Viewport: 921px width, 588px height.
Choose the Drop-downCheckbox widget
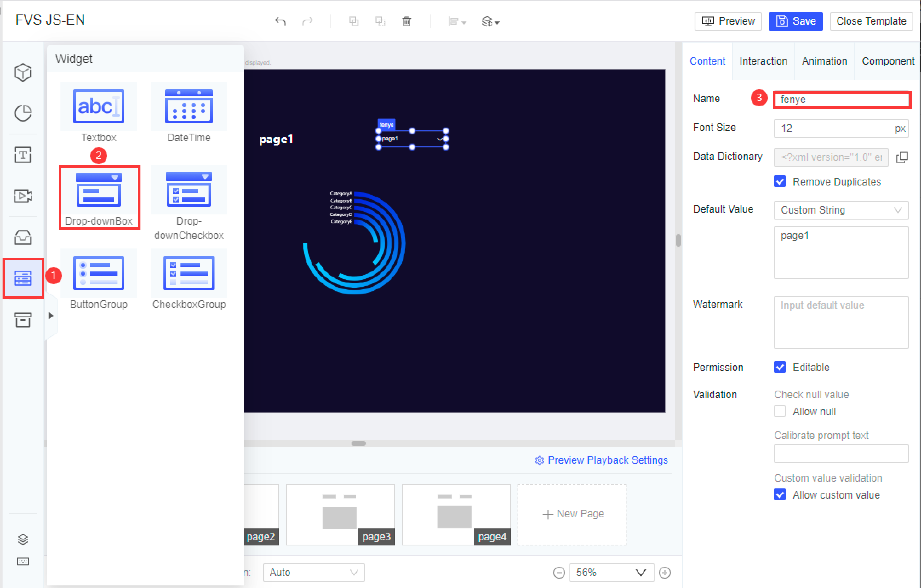[189, 203]
